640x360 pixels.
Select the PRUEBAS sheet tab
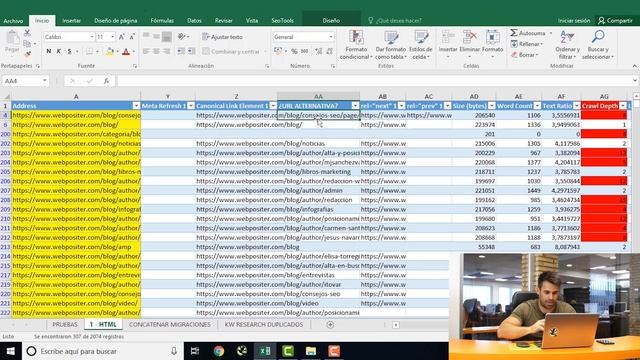pos(64,324)
